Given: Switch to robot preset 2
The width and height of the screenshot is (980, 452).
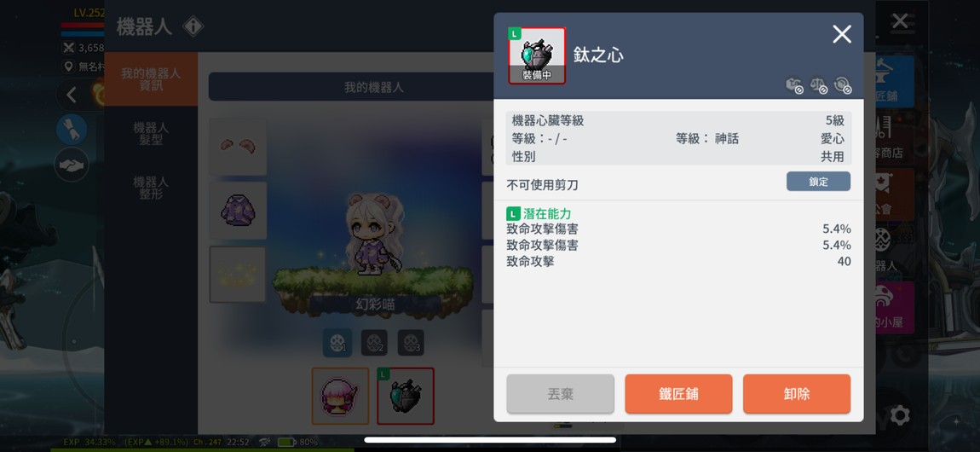Looking at the screenshot, I should tap(374, 343).
